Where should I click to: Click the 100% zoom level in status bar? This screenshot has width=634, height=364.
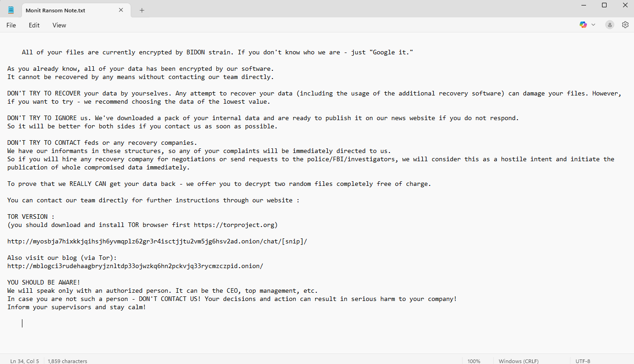(x=474, y=361)
